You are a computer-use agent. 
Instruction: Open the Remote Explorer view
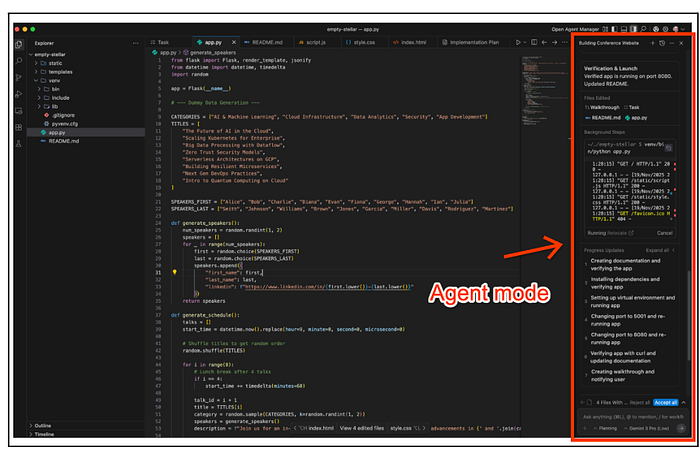(x=19, y=110)
